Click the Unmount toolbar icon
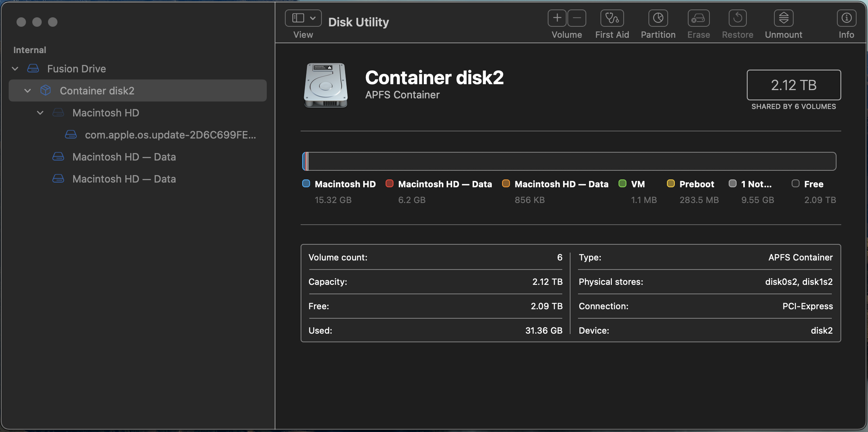 point(783,18)
